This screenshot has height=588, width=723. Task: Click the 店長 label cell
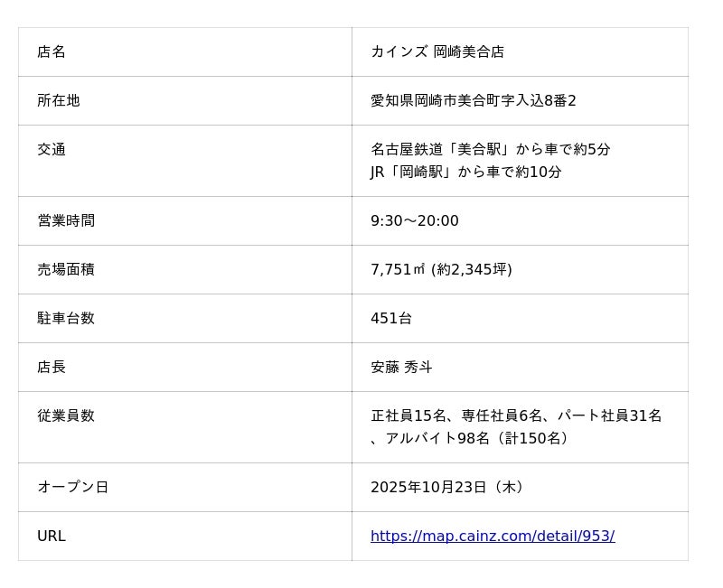(52, 367)
